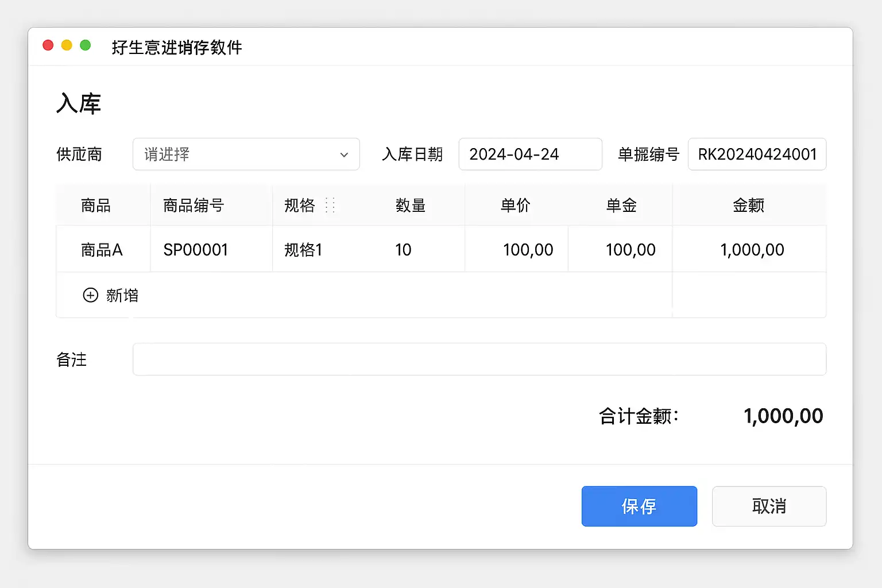Click the row amount cell 1,000,00
The width and height of the screenshot is (882, 588).
752,250
